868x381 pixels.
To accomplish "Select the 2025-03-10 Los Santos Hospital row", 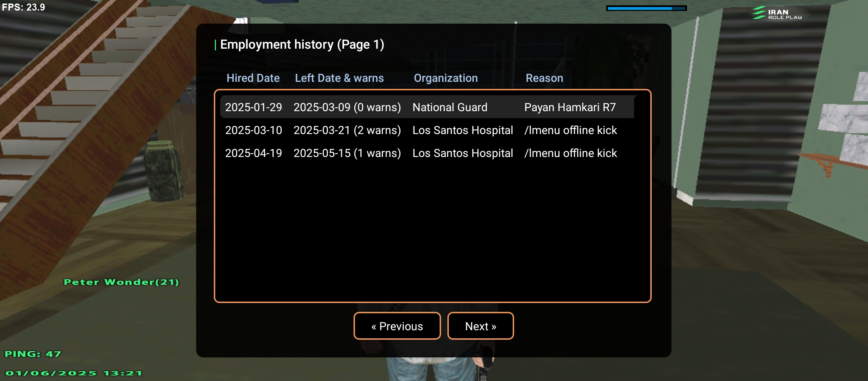I will (427, 130).
